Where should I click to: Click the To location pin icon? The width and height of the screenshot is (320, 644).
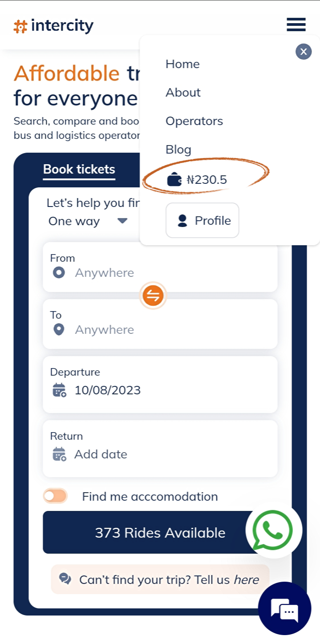pyautogui.click(x=59, y=330)
